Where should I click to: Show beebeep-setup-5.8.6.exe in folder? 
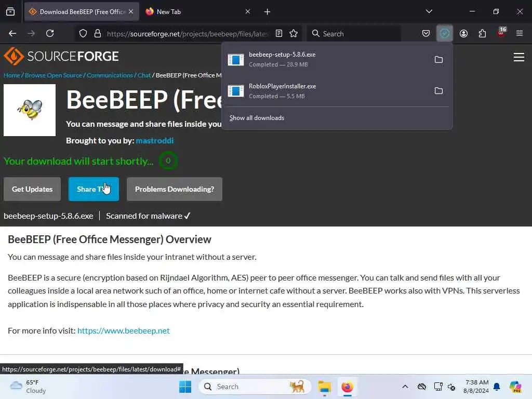click(438, 60)
